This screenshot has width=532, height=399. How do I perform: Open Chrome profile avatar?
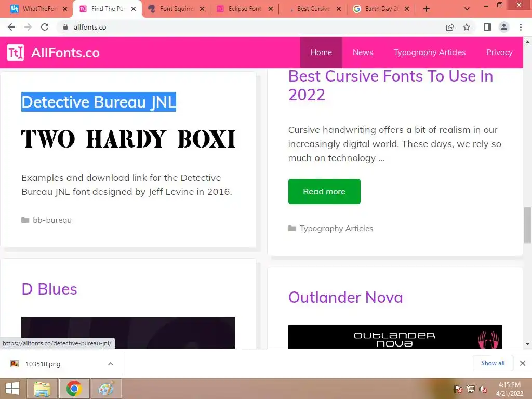[x=504, y=27]
